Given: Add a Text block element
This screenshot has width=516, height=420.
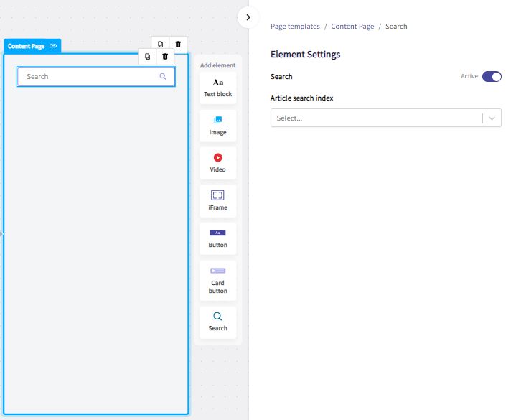Looking at the screenshot, I should tap(217, 88).
